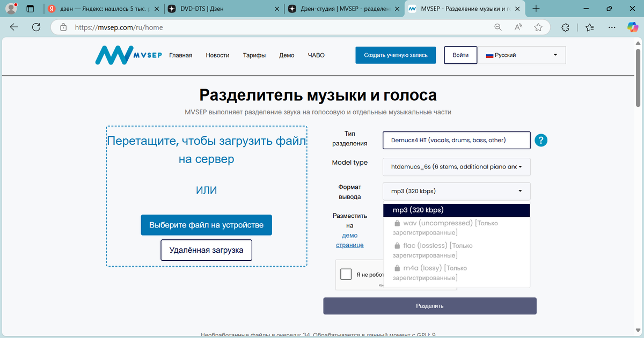Click Выберите файл на устройстве button
Image resolution: width=644 pixels, height=338 pixels.
point(207,225)
